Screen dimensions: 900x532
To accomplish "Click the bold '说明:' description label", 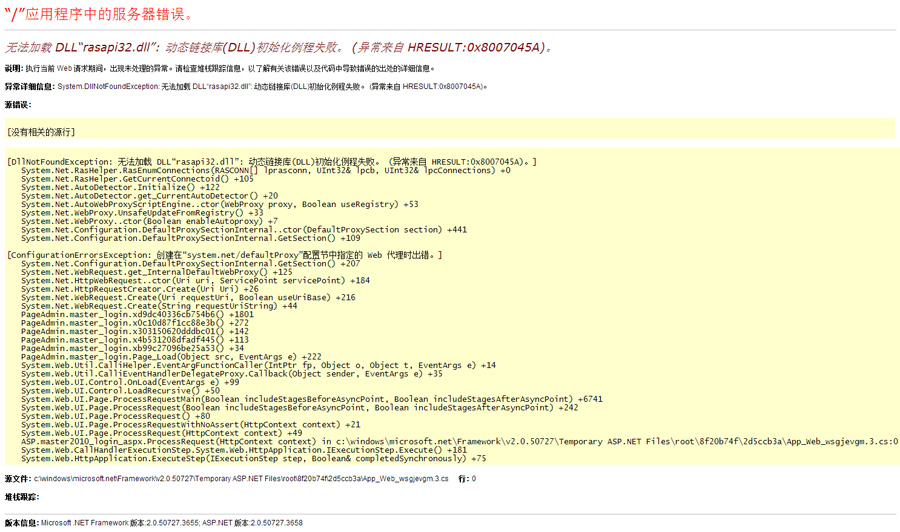I will 14,69.
